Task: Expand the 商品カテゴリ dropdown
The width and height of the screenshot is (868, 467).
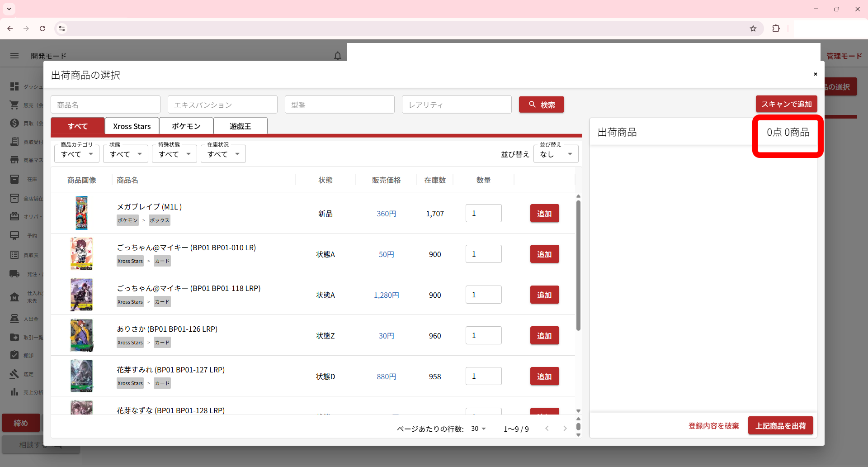Action: click(77, 154)
